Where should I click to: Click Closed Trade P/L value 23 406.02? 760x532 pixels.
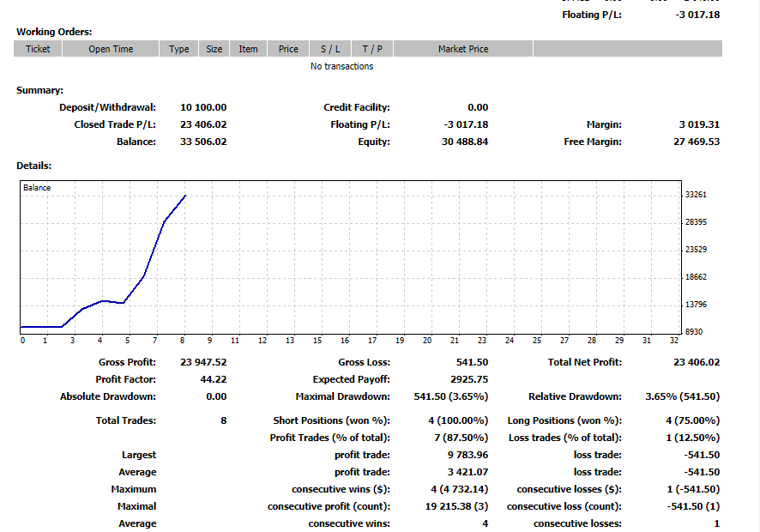click(x=203, y=124)
